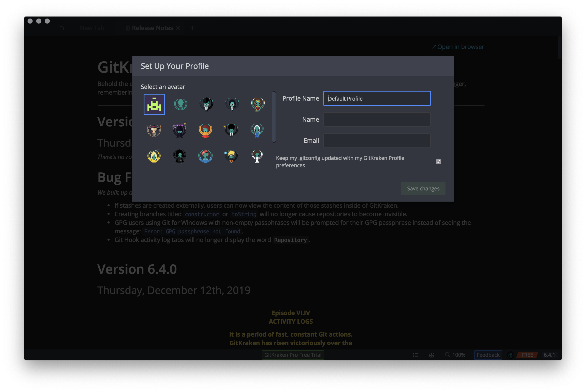
Task: Focus the Name text field
Action: 377,119
